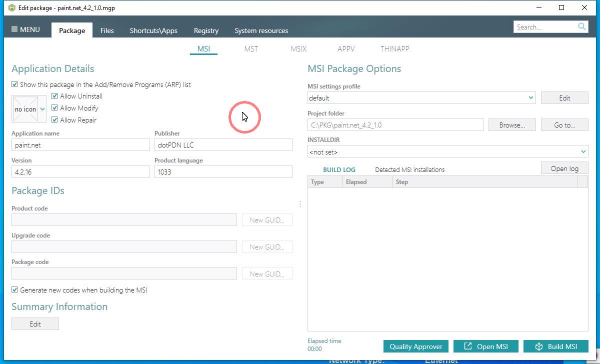Image resolution: width=600 pixels, height=364 pixels.
Task: Uncheck Allow Uninstall
Action: pos(55,96)
